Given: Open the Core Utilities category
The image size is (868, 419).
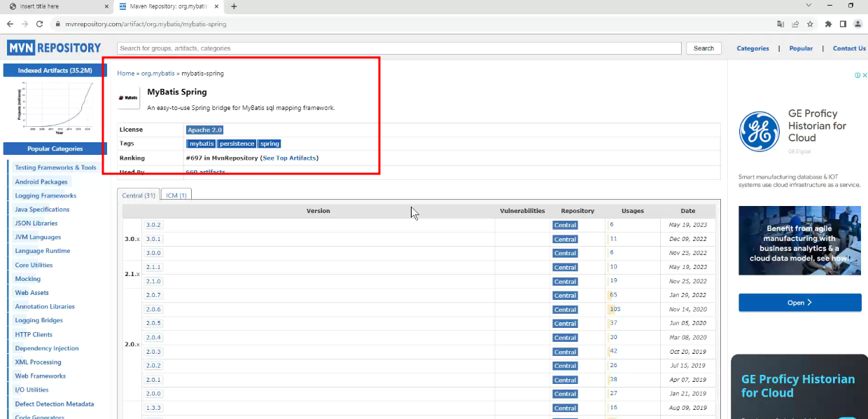Looking at the screenshot, I should click(x=34, y=265).
